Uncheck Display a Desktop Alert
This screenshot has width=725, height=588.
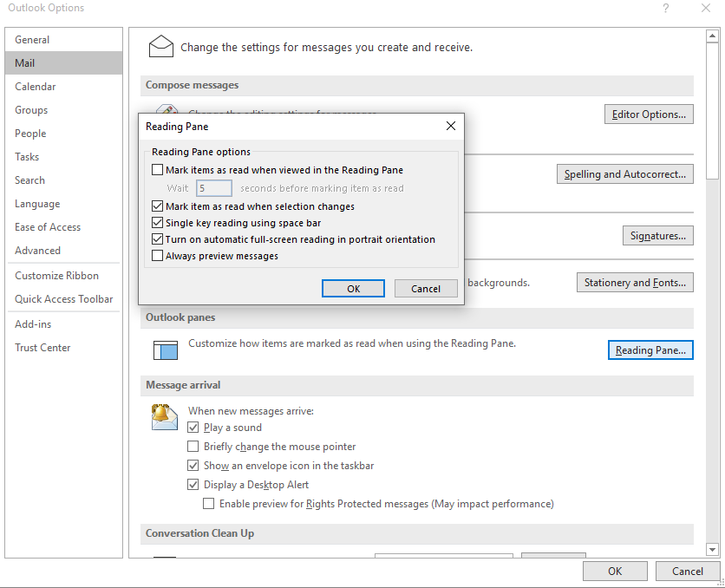(x=193, y=485)
